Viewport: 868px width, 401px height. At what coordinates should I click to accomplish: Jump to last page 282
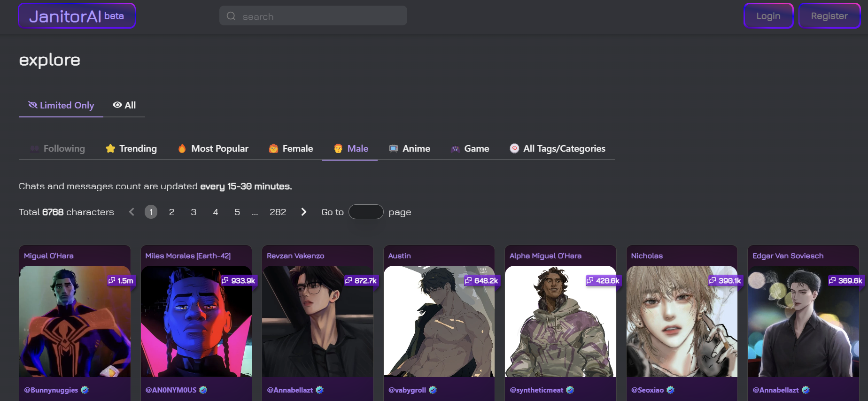pyautogui.click(x=278, y=212)
